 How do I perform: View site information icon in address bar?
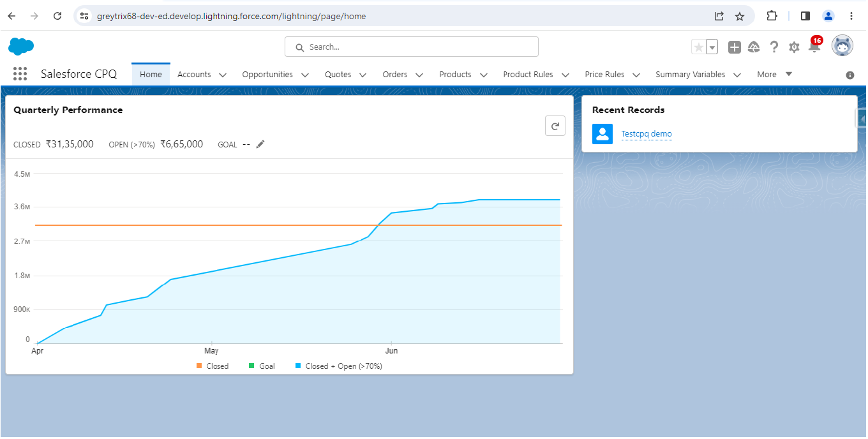pos(84,16)
